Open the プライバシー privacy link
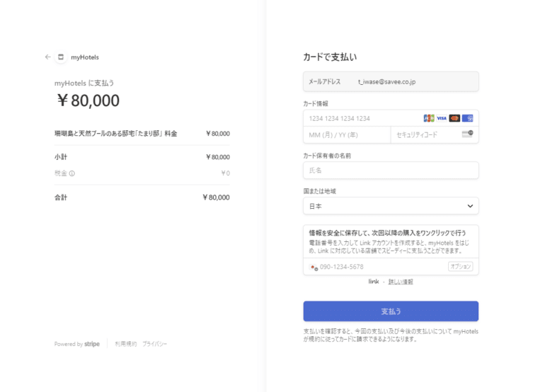 click(155, 344)
